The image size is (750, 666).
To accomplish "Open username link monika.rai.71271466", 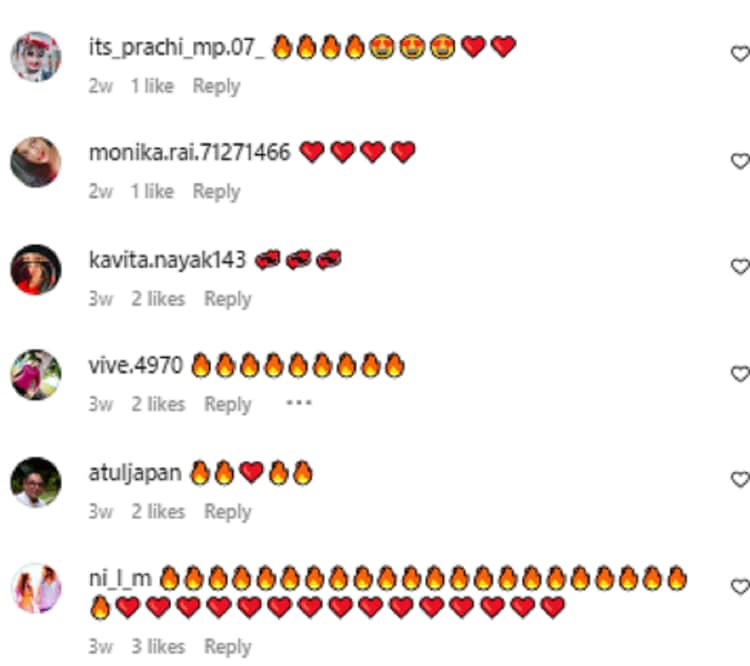I will pyautogui.click(x=189, y=153).
